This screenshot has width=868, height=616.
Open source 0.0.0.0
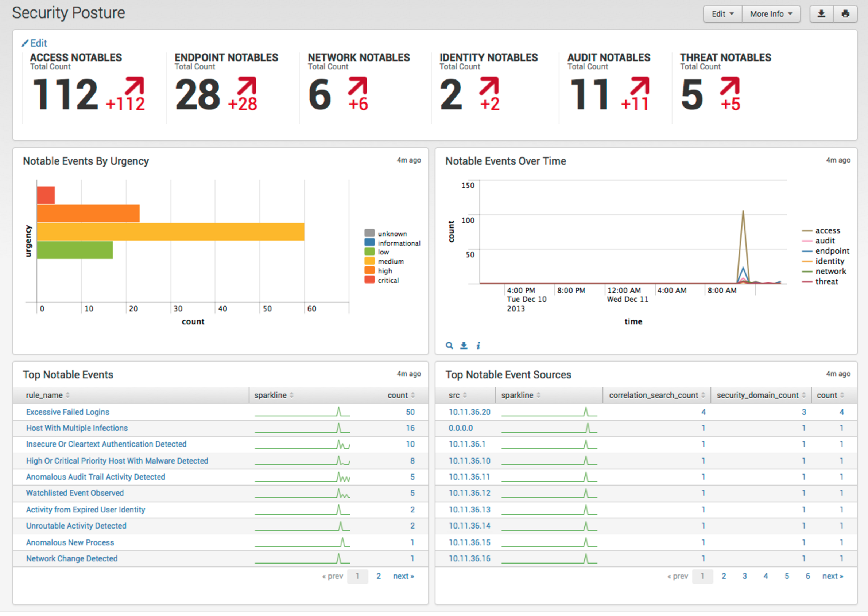click(461, 428)
